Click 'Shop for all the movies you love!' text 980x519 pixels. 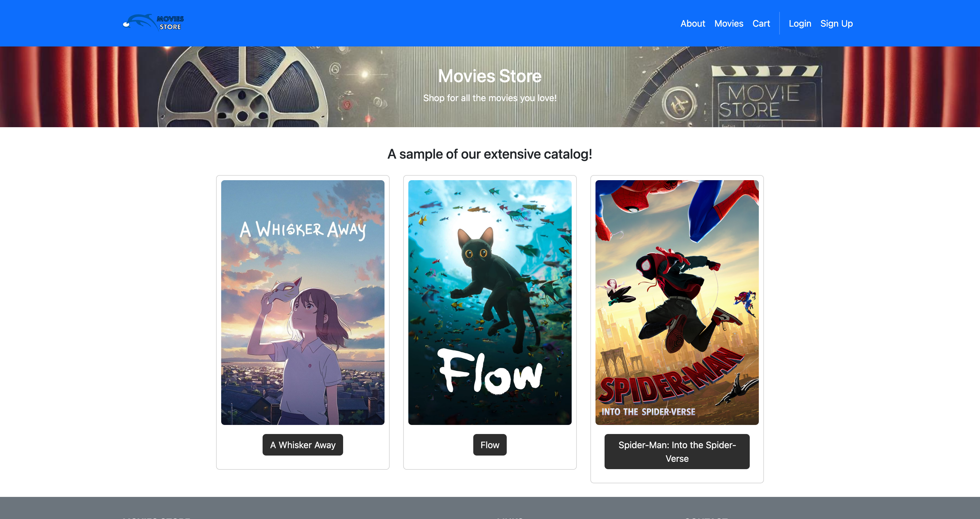coord(490,98)
